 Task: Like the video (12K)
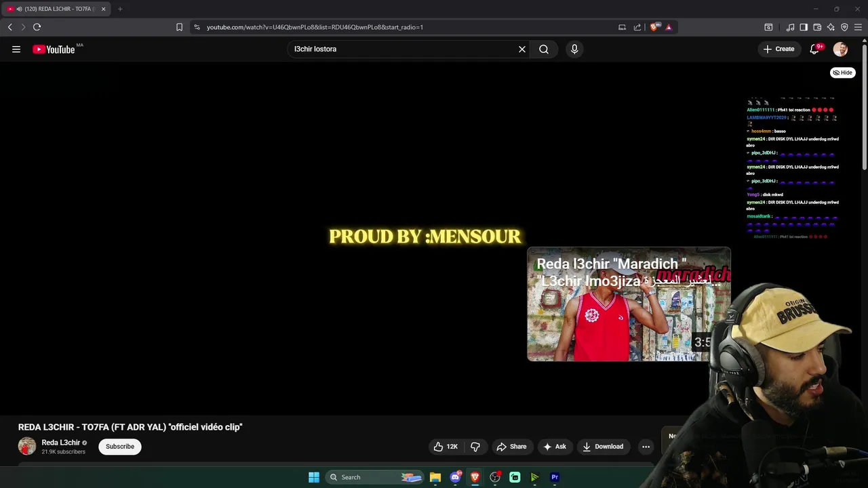[x=445, y=446]
